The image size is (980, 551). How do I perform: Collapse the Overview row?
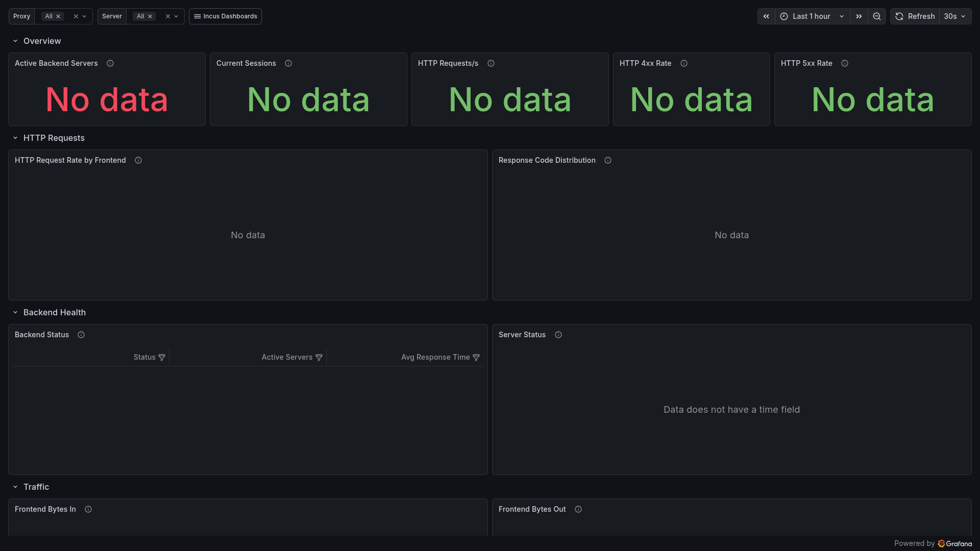click(15, 41)
